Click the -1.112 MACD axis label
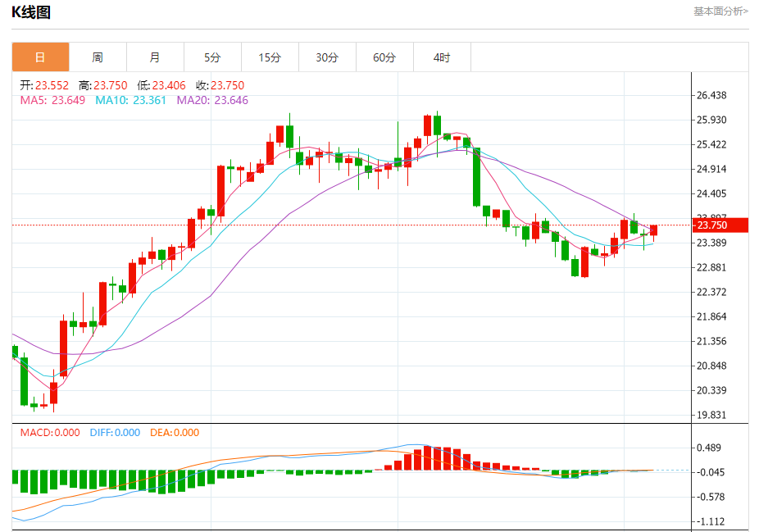Image resolution: width=759 pixels, height=532 pixels. coord(709,522)
